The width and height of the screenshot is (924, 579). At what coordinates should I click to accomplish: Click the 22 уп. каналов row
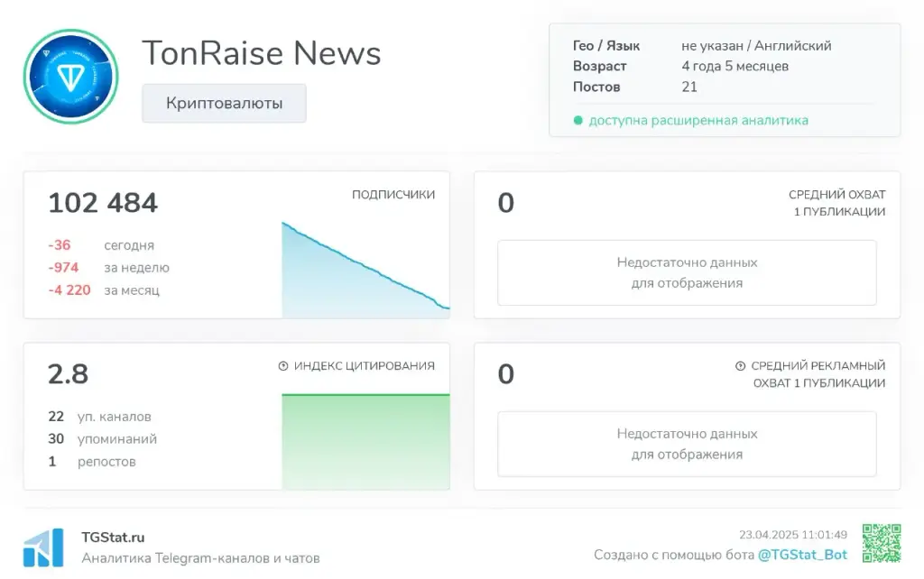point(99,417)
